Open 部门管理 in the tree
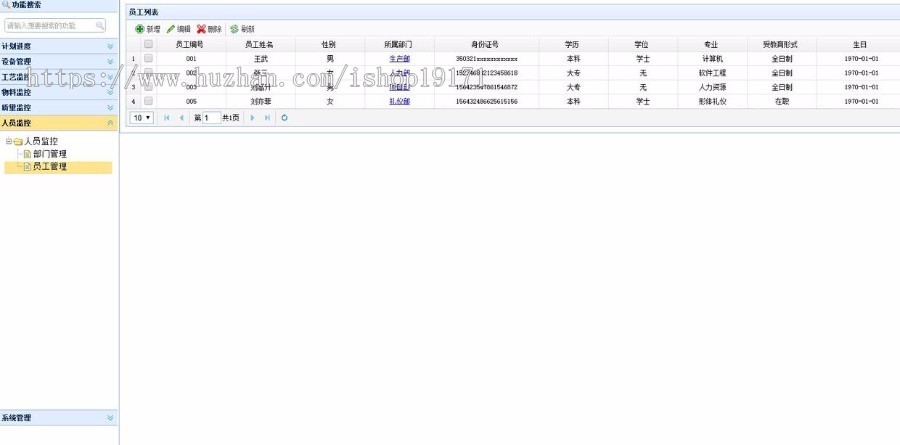 click(x=50, y=154)
